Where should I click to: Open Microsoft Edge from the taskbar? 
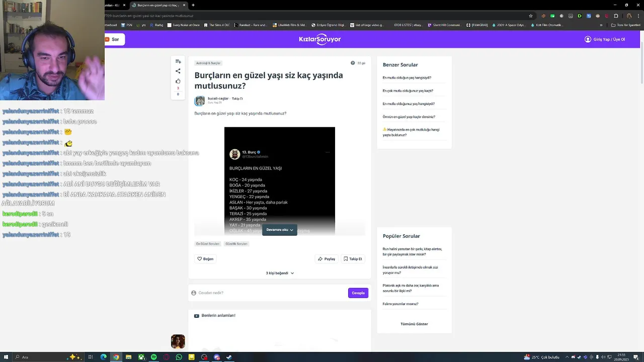(104, 357)
